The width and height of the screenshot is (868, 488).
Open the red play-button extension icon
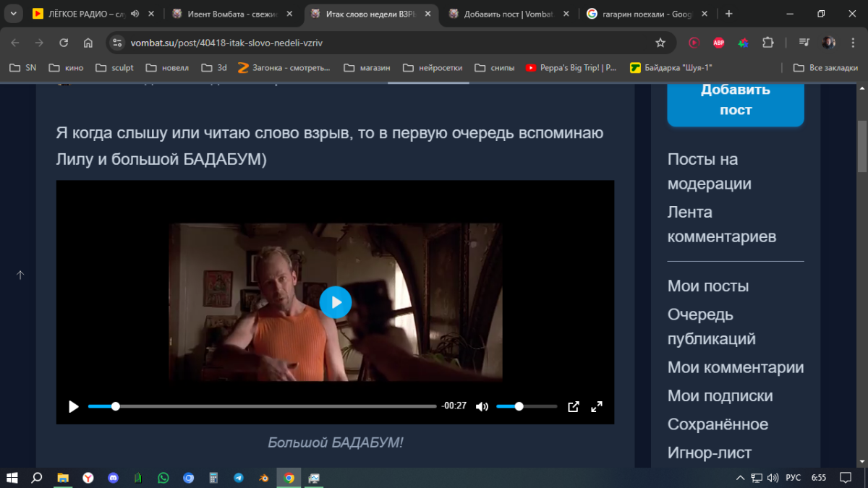pyautogui.click(x=694, y=43)
